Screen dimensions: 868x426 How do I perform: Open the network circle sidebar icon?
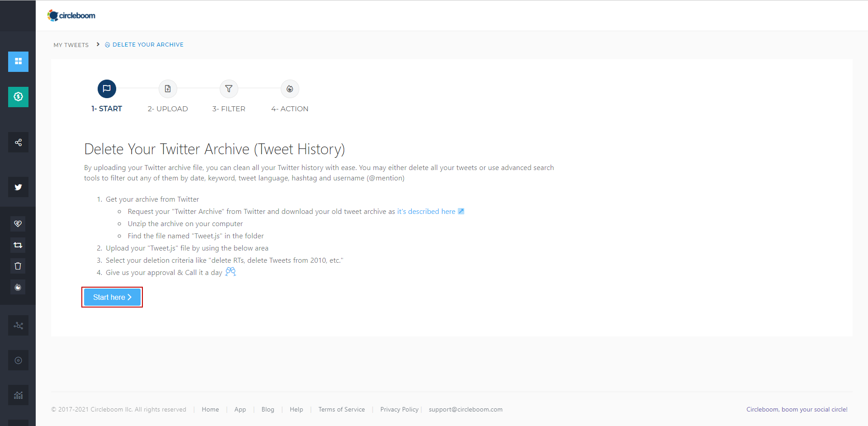[x=18, y=325]
